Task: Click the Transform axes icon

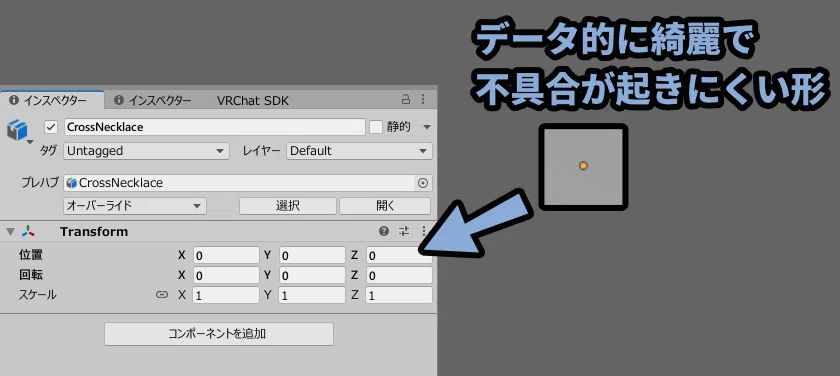Action: tap(28, 231)
